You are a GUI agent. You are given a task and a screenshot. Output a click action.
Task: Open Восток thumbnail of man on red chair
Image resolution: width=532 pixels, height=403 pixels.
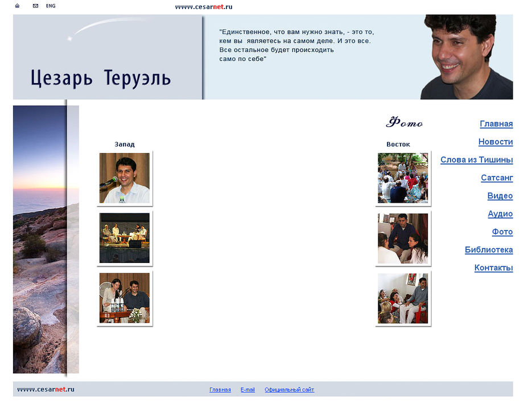[x=403, y=298]
